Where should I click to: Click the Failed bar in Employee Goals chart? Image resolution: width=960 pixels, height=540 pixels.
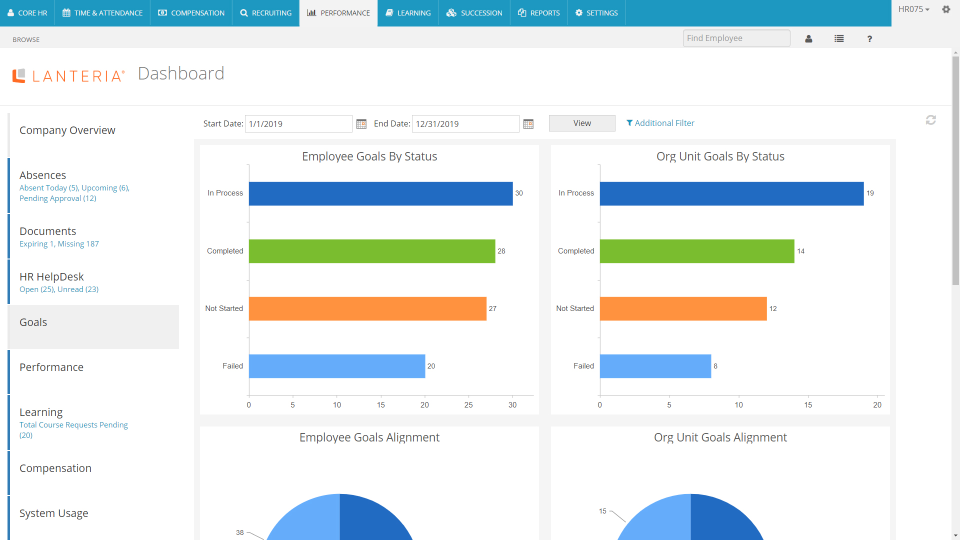pyautogui.click(x=337, y=366)
